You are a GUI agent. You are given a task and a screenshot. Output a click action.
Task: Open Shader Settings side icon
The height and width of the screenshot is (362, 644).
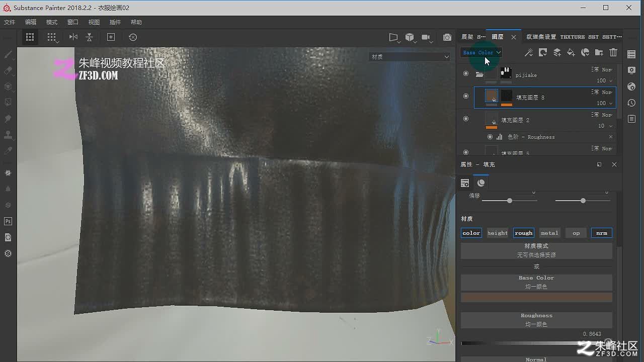click(631, 86)
